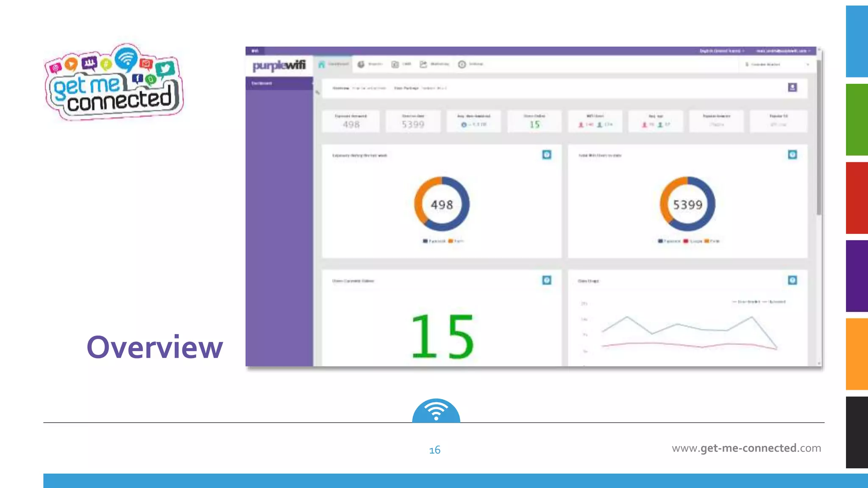This screenshot has height=488, width=868.
Task: Open the Reports pie chart icon
Action: pyautogui.click(x=361, y=64)
